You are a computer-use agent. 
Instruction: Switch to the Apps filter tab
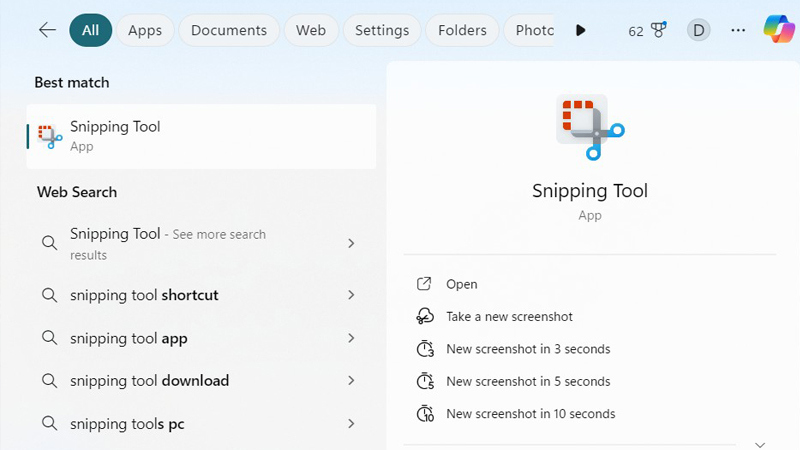pyautogui.click(x=145, y=30)
